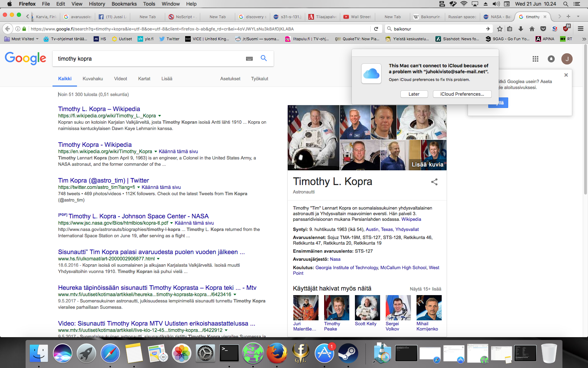Viewport: 588px width, 368px height.
Task: Open the uBlock Origin shield icon
Action: [566, 29]
